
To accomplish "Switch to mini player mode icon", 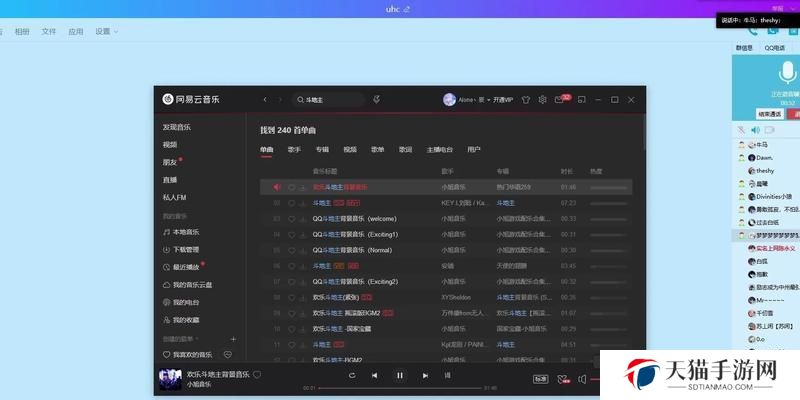I will (x=581, y=100).
